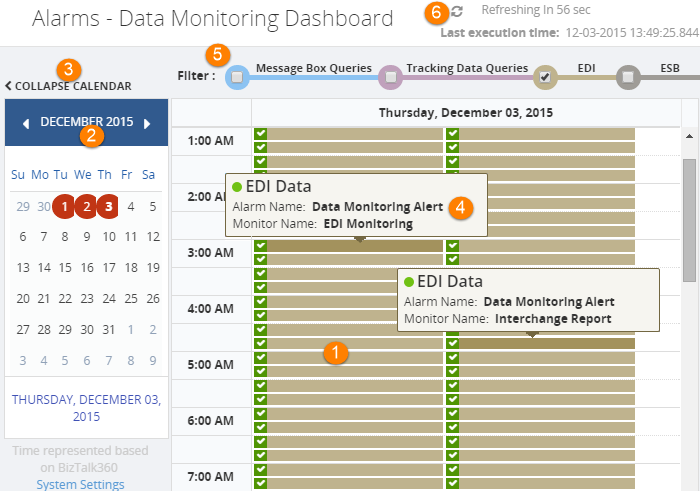Select December 3 in the calendar
The height and width of the screenshot is (491, 700).
click(108, 206)
